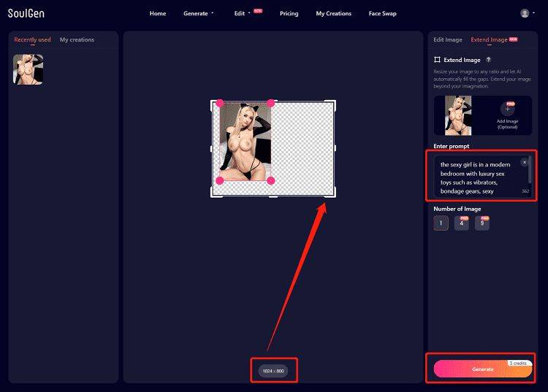Switch to the Recently used tab
Image resolution: width=548 pixels, height=392 pixels.
pyautogui.click(x=32, y=39)
